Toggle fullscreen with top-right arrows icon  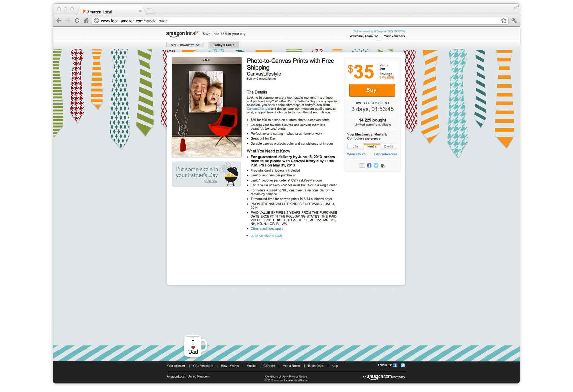point(516,7)
